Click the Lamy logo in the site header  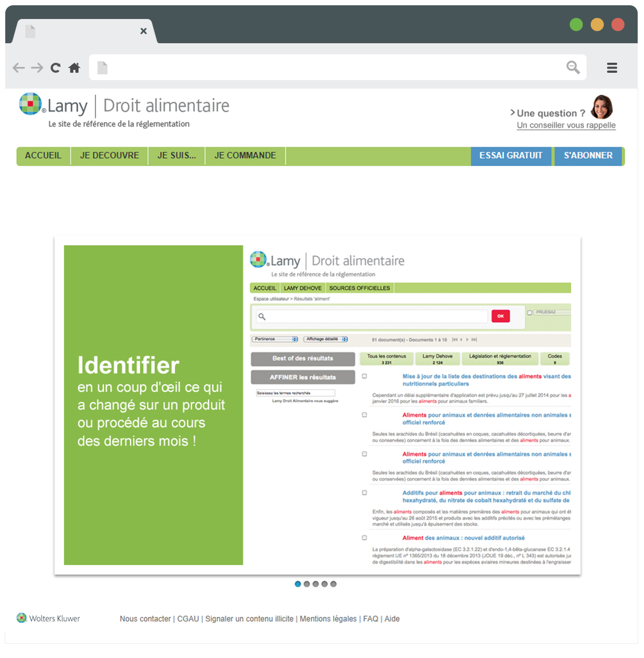click(x=53, y=104)
